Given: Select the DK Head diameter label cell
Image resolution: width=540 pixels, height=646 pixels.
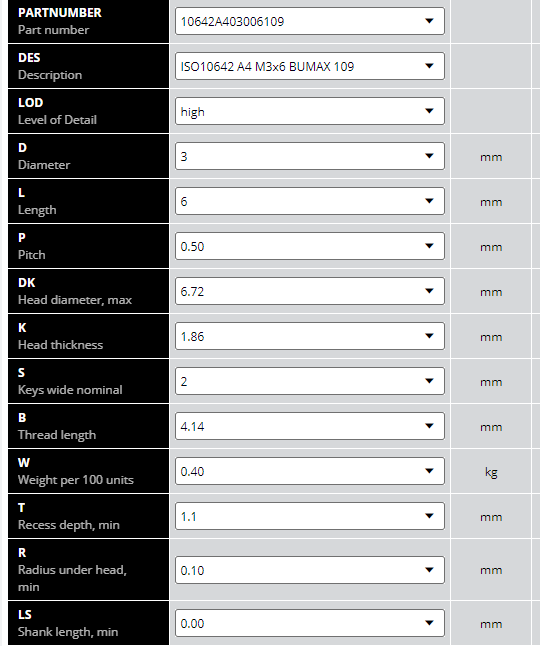Looking at the screenshot, I should coord(89,291).
